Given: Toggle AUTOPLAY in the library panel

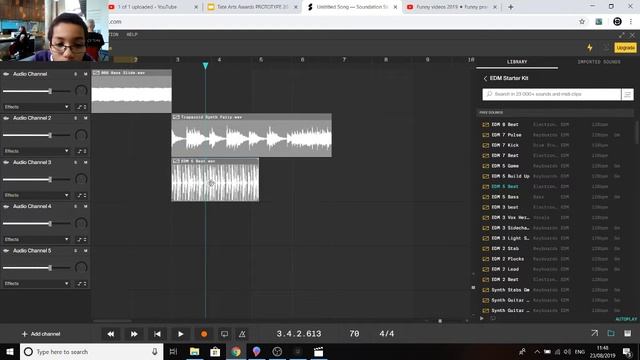Looking at the screenshot, I should pyautogui.click(x=626, y=319).
